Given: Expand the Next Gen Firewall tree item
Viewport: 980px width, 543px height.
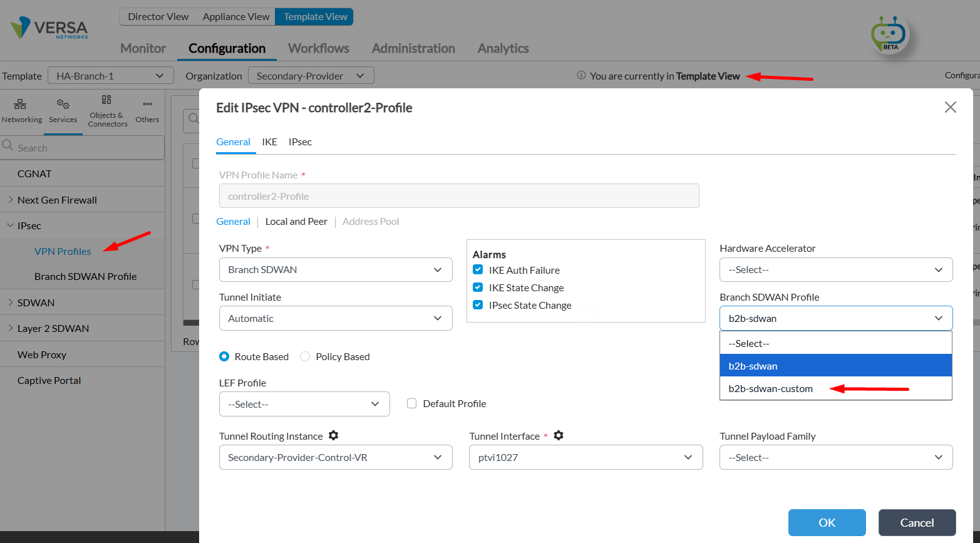Looking at the screenshot, I should pyautogui.click(x=11, y=199).
